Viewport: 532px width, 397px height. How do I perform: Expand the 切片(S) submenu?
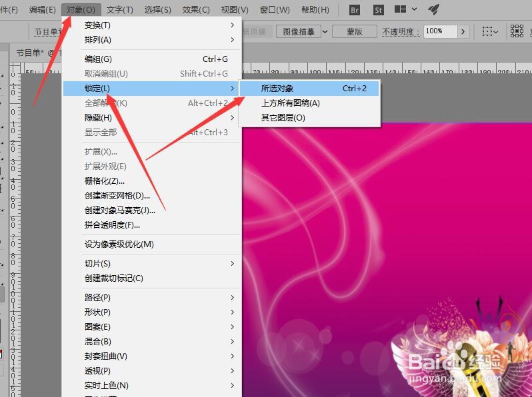coord(151,263)
